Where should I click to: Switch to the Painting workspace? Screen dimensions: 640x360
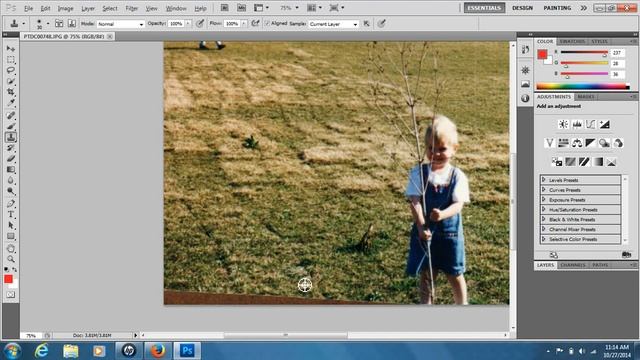[x=557, y=8]
